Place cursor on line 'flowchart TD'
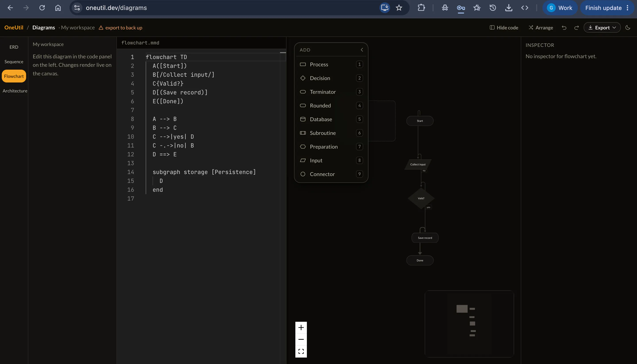 click(x=166, y=57)
